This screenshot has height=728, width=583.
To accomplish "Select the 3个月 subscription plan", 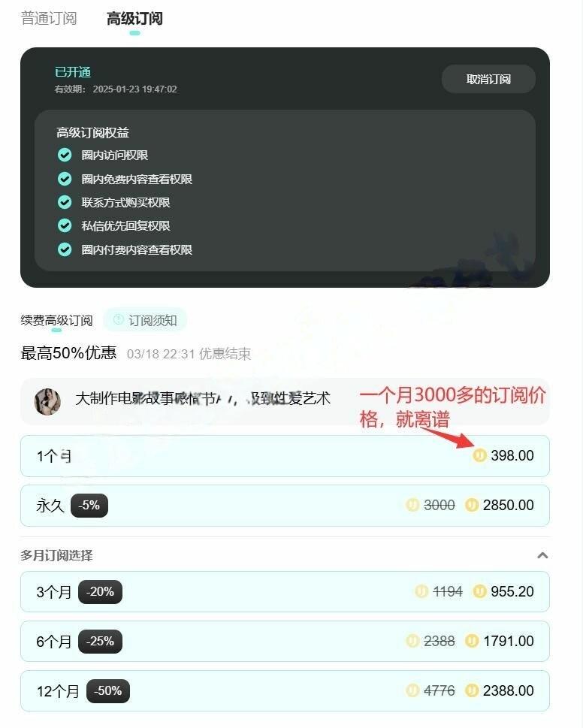I will coord(285,591).
